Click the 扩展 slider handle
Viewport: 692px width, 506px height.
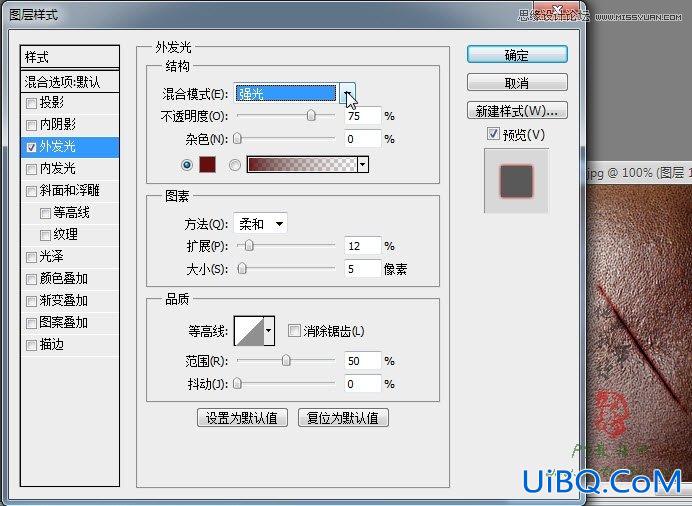249,245
